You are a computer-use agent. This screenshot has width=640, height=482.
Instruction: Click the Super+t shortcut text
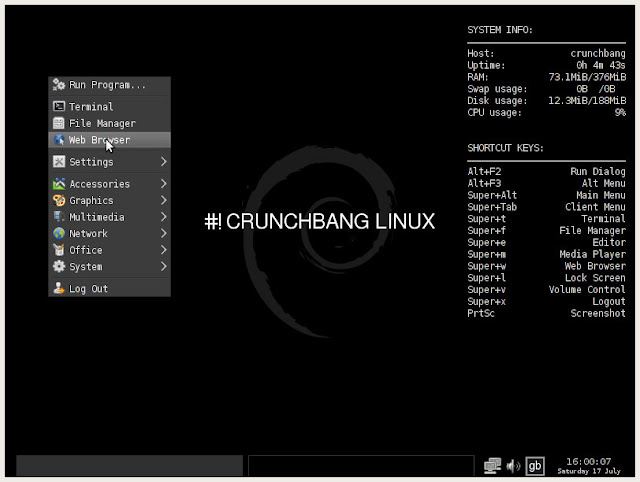(487, 219)
